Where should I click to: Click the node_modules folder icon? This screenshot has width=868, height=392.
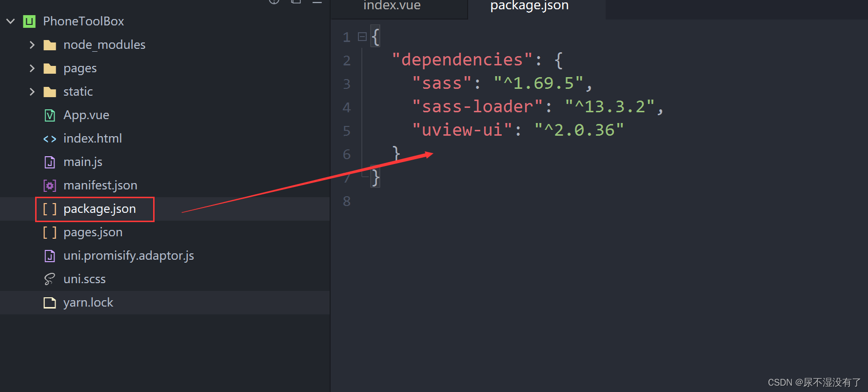(50, 45)
